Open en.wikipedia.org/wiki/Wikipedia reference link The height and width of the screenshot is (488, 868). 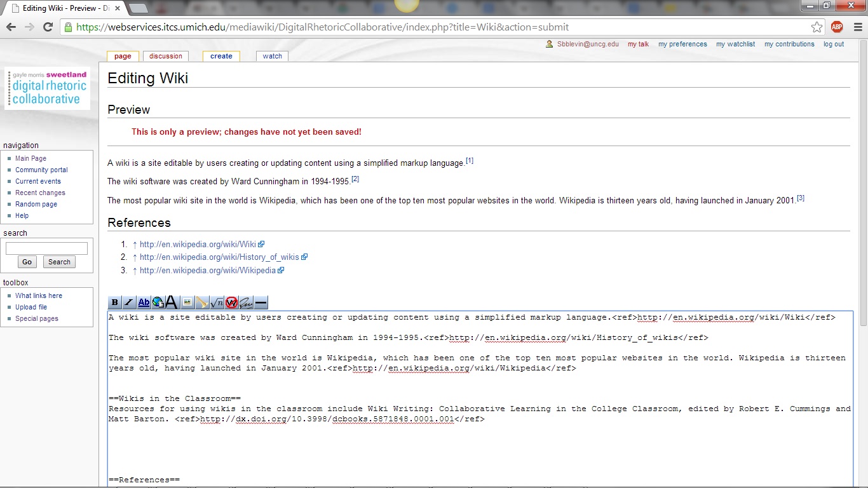pyautogui.click(x=208, y=271)
